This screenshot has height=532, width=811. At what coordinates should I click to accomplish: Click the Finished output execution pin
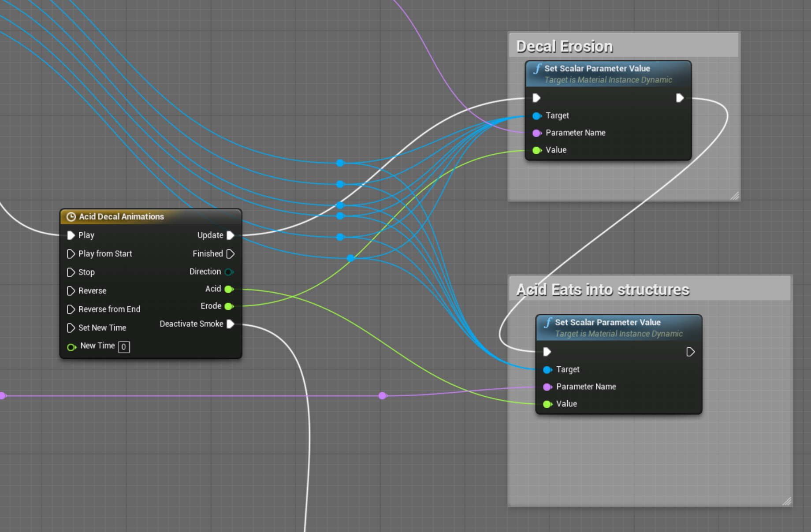(230, 254)
